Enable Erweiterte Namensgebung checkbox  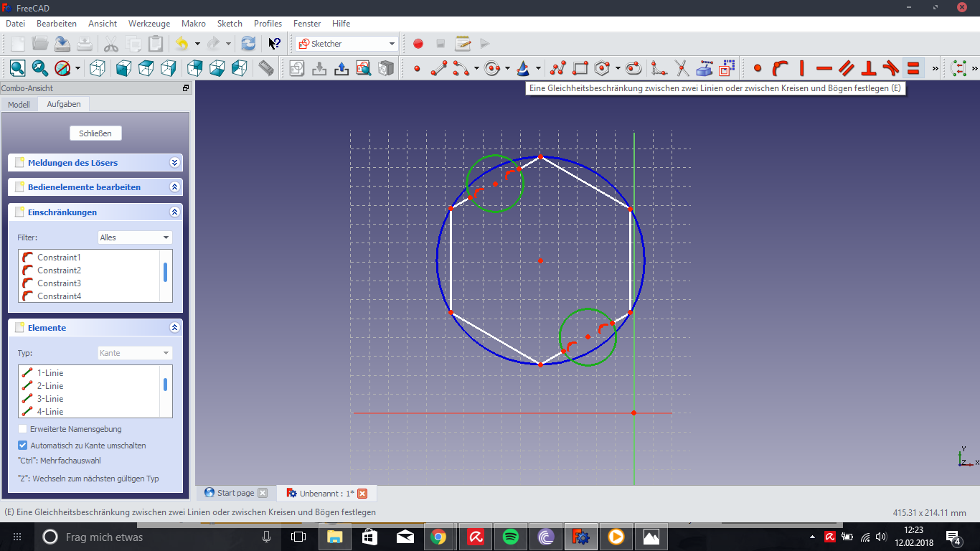click(23, 429)
